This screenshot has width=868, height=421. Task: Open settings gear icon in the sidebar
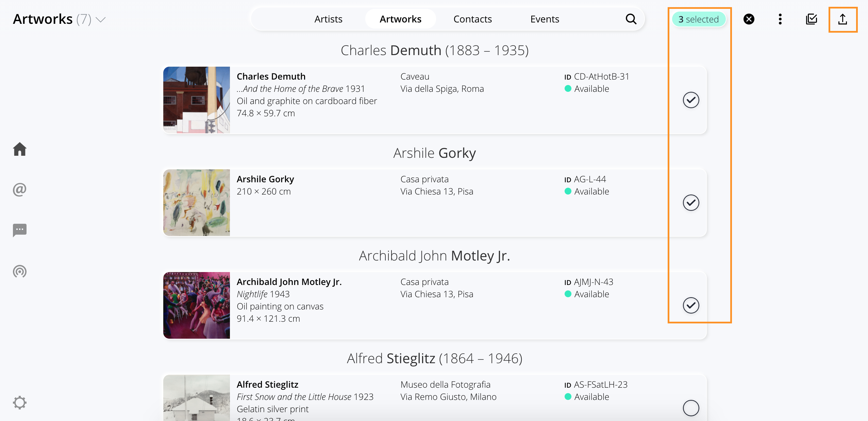click(x=20, y=403)
